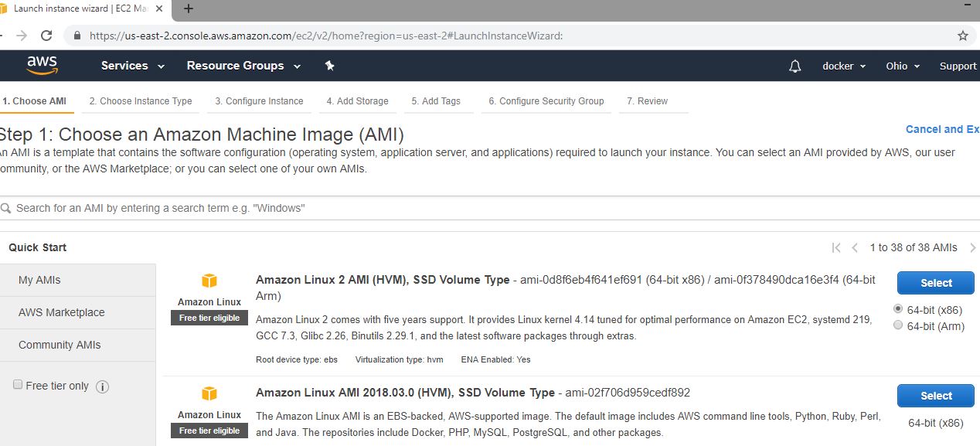
Task: Click Free tier eligible badge under Amazon Linux 2
Action: 209,318
